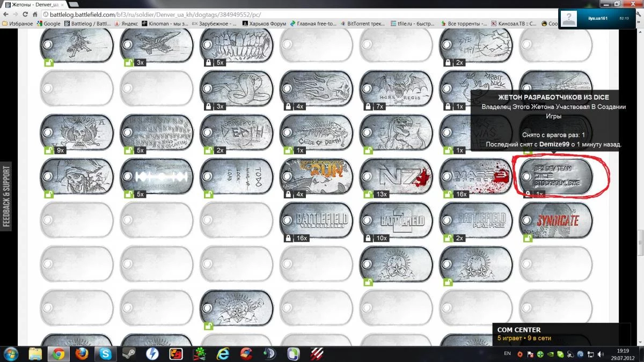
Task: Select the tally marks 'and counting' dog tag
Action: [x=156, y=132]
